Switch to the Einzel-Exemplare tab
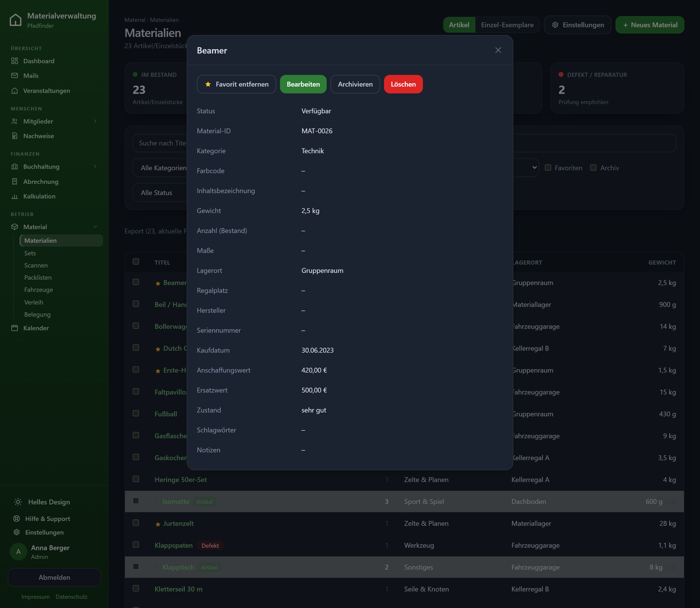The height and width of the screenshot is (608, 700). [x=507, y=25]
